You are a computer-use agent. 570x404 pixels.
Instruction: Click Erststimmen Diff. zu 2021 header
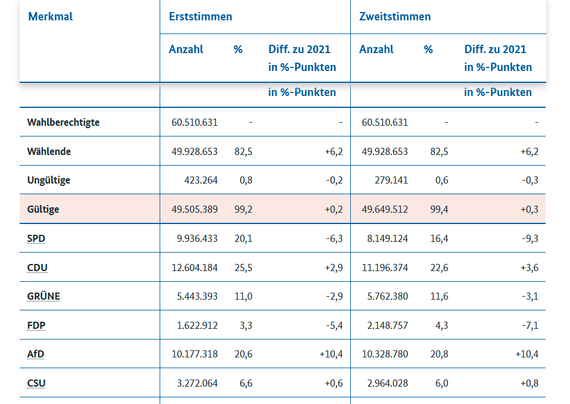click(302, 58)
